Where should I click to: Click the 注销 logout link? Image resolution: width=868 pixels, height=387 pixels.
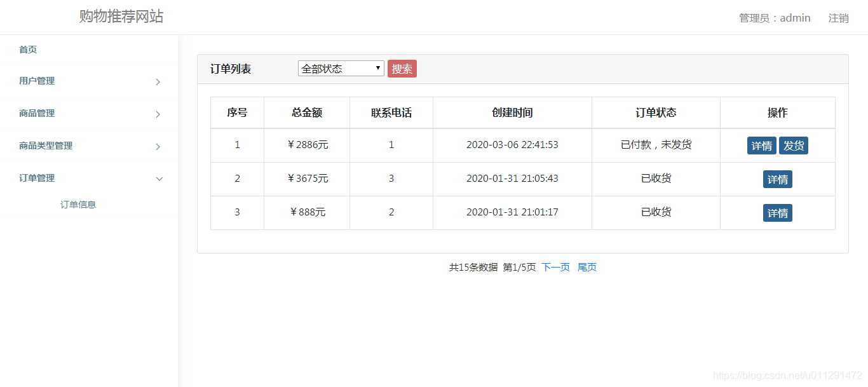839,18
